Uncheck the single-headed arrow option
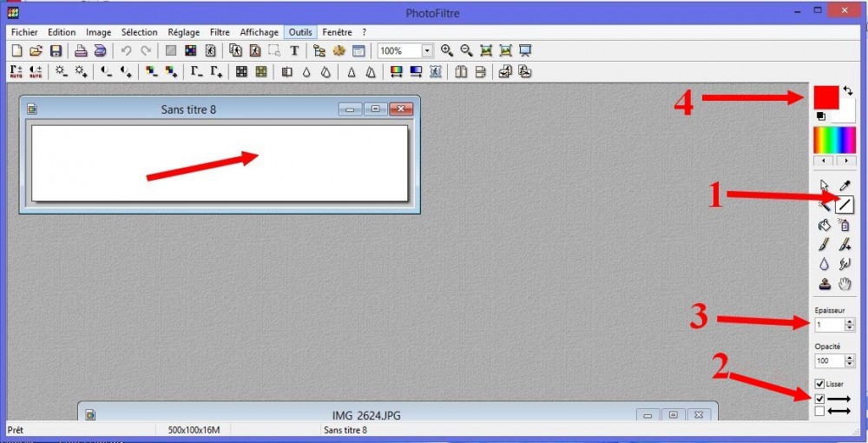This screenshot has width=868, height=443. [x=819, y=399]
